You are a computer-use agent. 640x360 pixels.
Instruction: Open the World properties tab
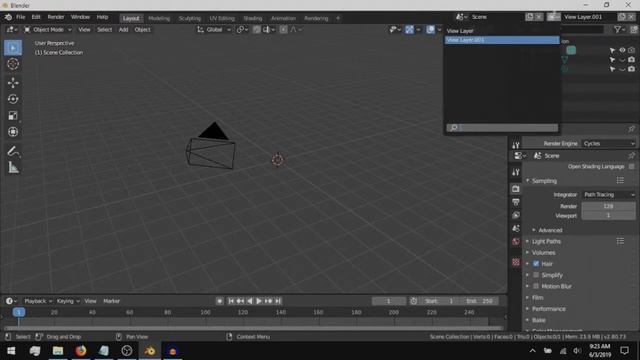(x=516, y=242)
